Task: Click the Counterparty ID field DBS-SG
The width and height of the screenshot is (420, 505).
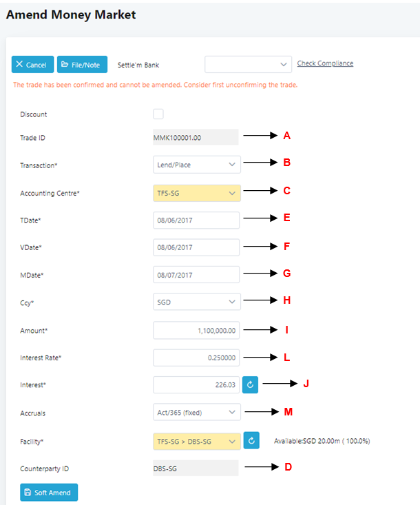Action: coord(196,468)
